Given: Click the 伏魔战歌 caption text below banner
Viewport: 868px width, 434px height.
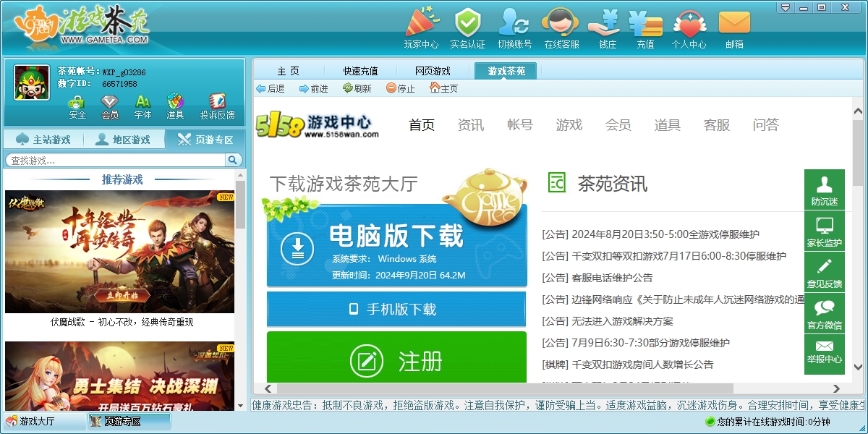Looking at the screenshot, I should tap(122, 323).
